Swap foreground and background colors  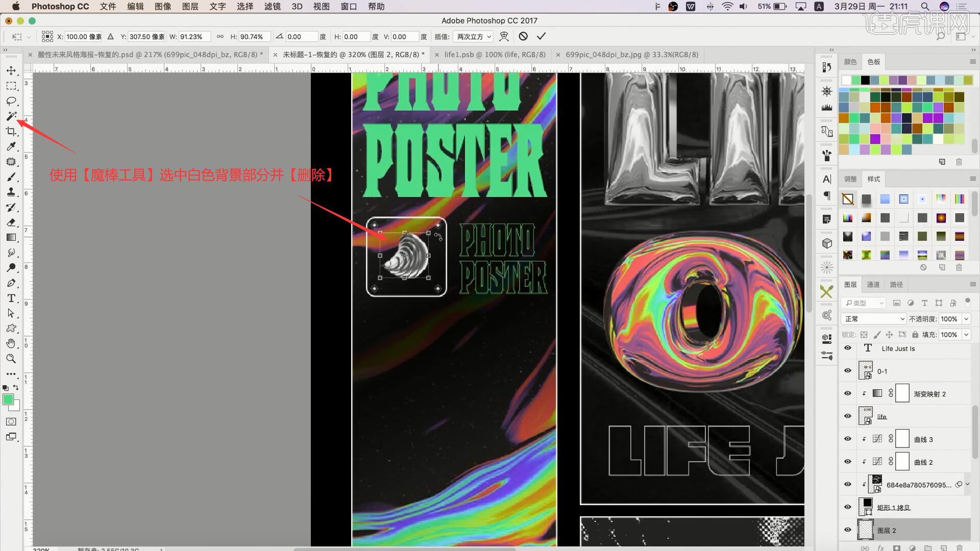16,387
